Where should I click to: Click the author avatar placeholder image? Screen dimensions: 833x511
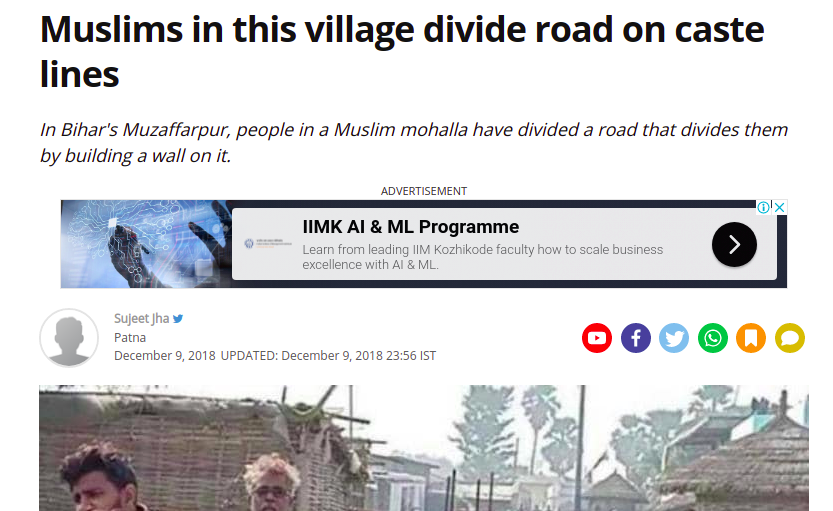click(x=69, y=338)
